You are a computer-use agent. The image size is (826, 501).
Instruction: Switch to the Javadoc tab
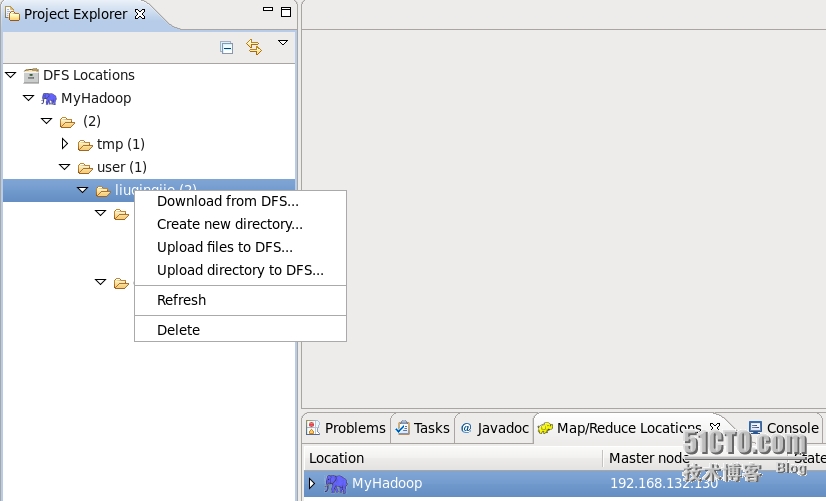coord(494,428)
